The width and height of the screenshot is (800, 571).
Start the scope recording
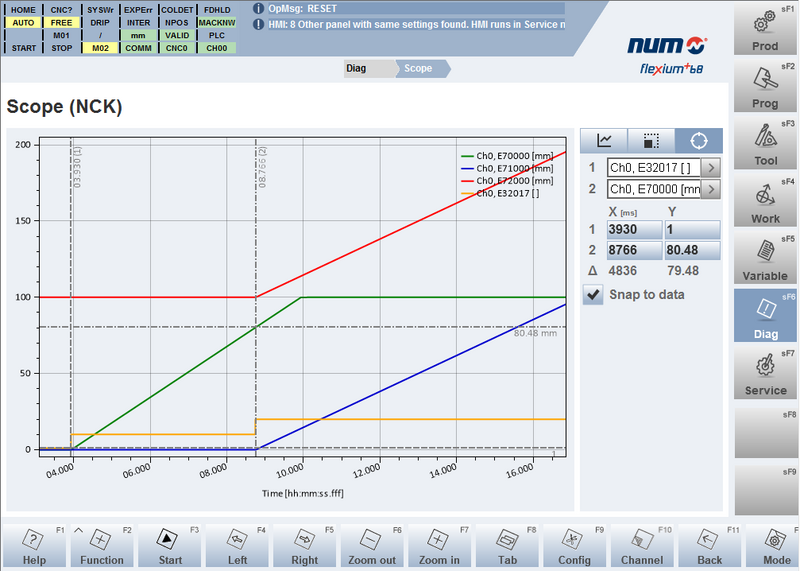(167, 547)
